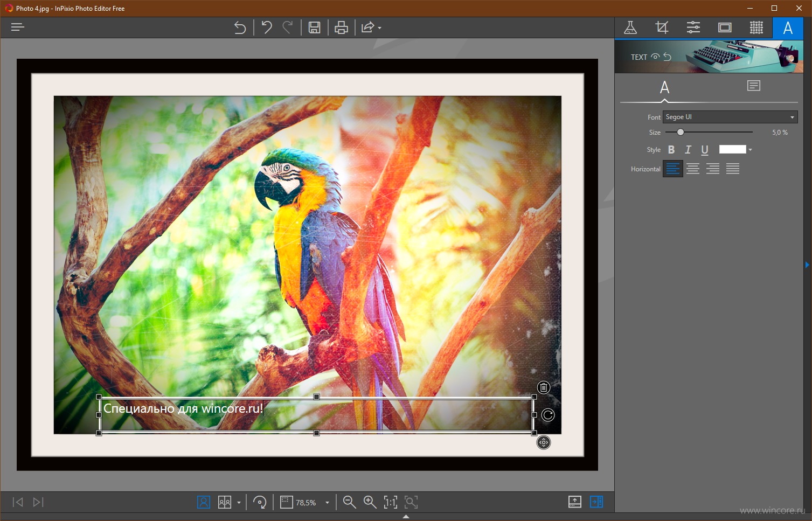Open the crop tool tab
812x521 pixels.
662,27
